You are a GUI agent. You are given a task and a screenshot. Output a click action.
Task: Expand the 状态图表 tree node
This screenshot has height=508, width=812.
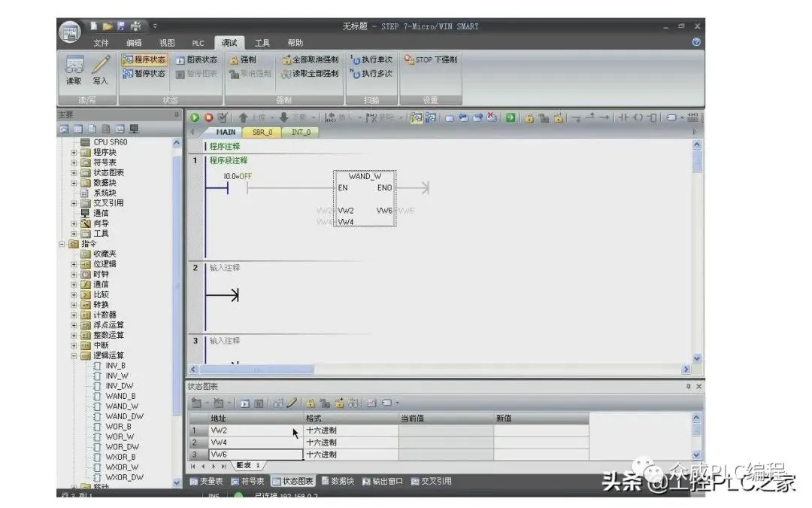click(x=74, y=172)
